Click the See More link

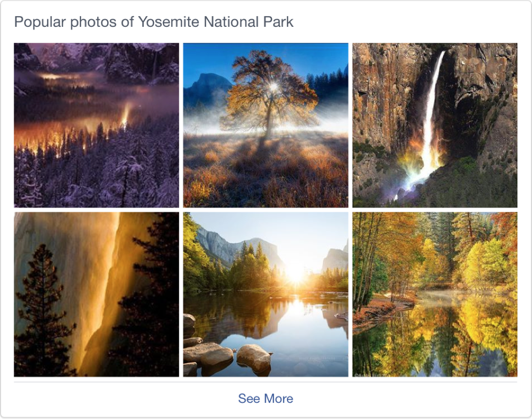[x=265, y=398]
